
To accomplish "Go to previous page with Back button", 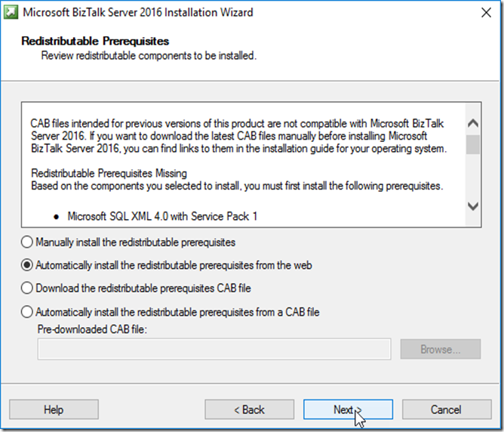I will (x=249, y=409).
